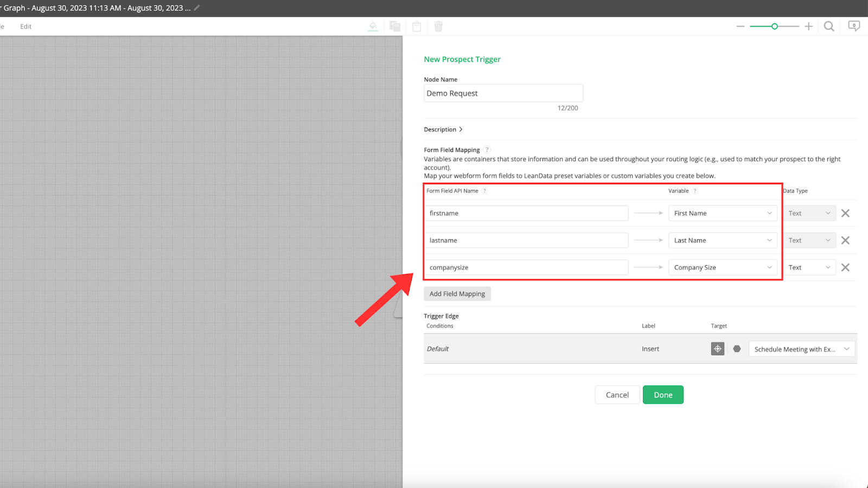868x488 pixels.
Task: Click the Add Field Mapping button
Action: 457,293
